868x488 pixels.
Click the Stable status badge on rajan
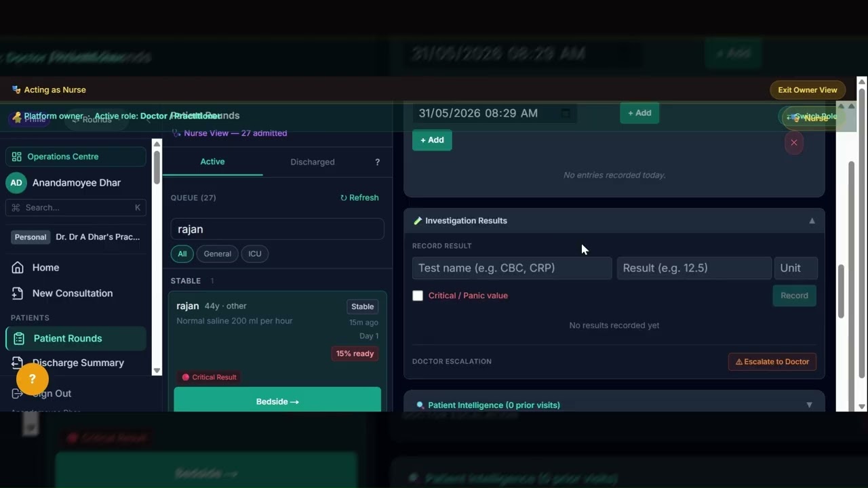pos(363,307)
